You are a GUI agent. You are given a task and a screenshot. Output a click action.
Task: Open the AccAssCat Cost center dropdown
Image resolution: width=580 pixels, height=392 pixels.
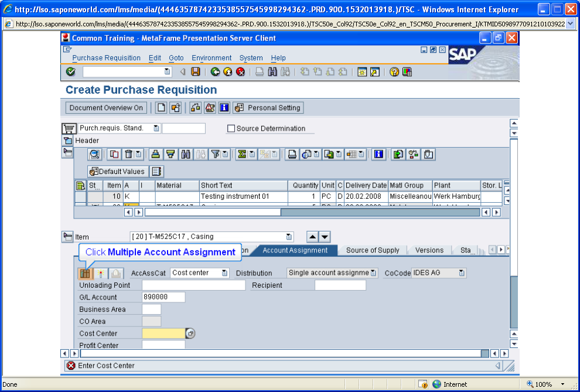[x=224, y=273]
